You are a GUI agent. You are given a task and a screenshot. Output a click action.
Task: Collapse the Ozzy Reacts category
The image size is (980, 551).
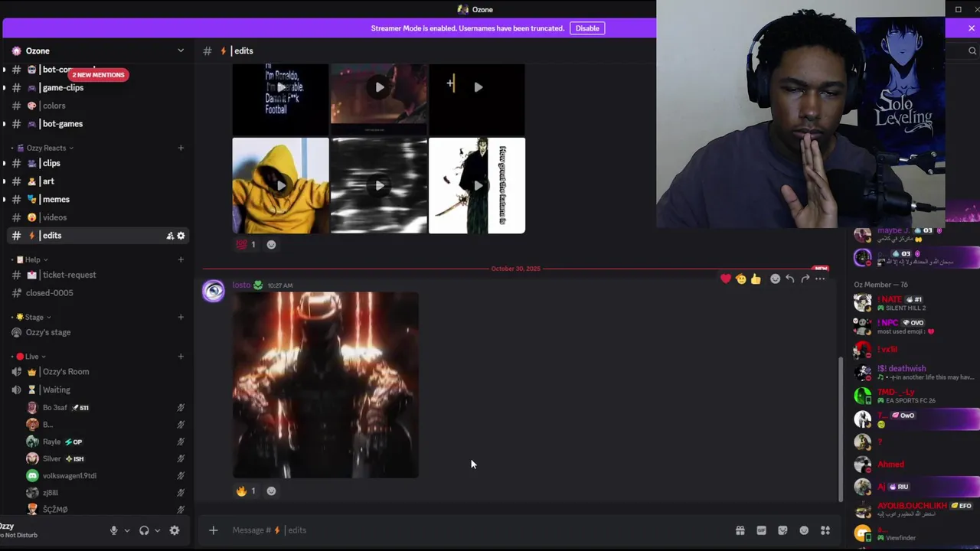[46, 148]
